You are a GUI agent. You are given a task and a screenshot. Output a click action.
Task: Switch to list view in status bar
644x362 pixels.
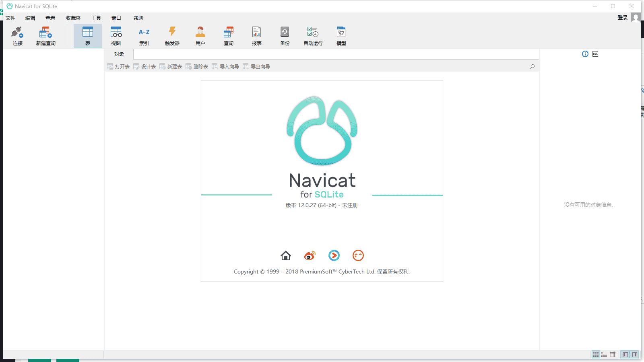[604, 354]
